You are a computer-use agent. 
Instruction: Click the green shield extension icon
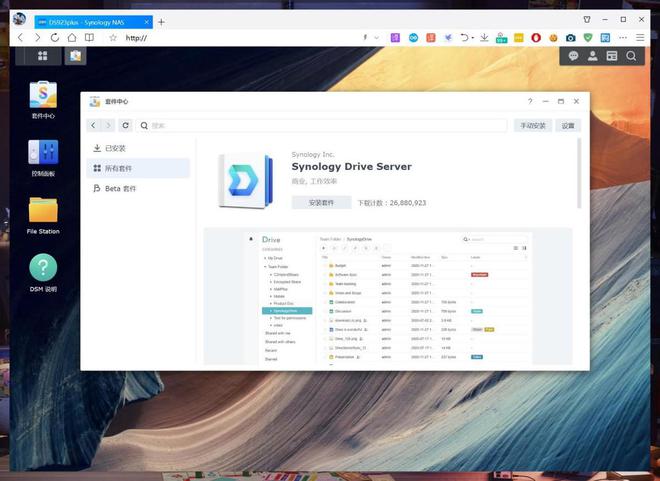pyautogui.click(x=588, y=38)
